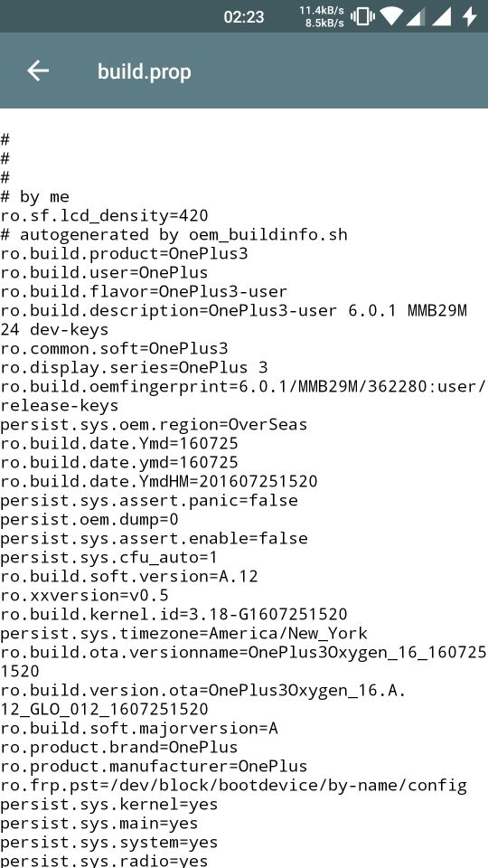Tap the back arrow icon
This screenshot has width=488, height=868.
click(38, 71)
